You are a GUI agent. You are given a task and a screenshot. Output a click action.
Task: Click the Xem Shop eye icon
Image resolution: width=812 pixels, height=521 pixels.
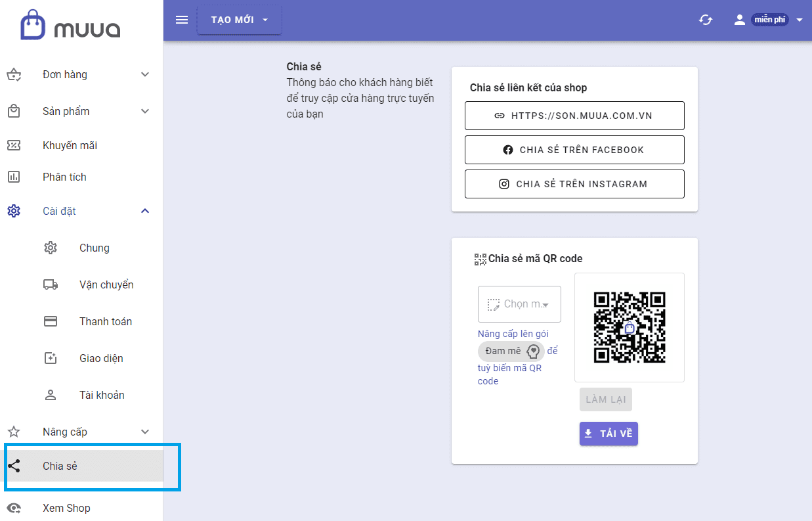coord(14,508)
